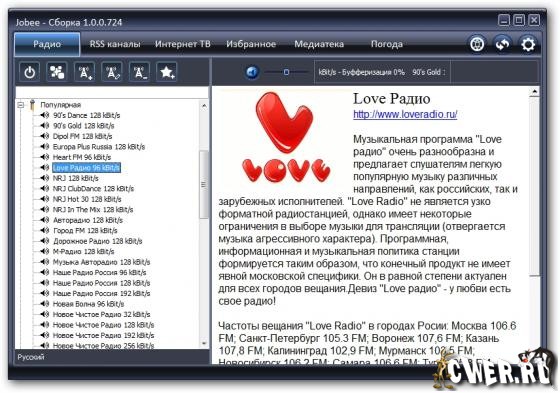Open the Интернет ТВ tab
The height and width of the screenshot is (393, 560).
point(182,44)
